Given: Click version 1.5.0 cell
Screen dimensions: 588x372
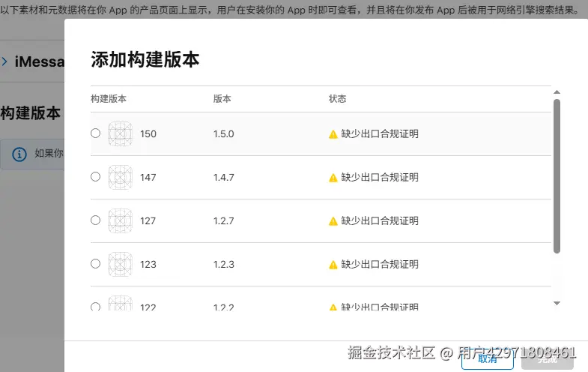Looking at the screenshot, I should (223, 134).
